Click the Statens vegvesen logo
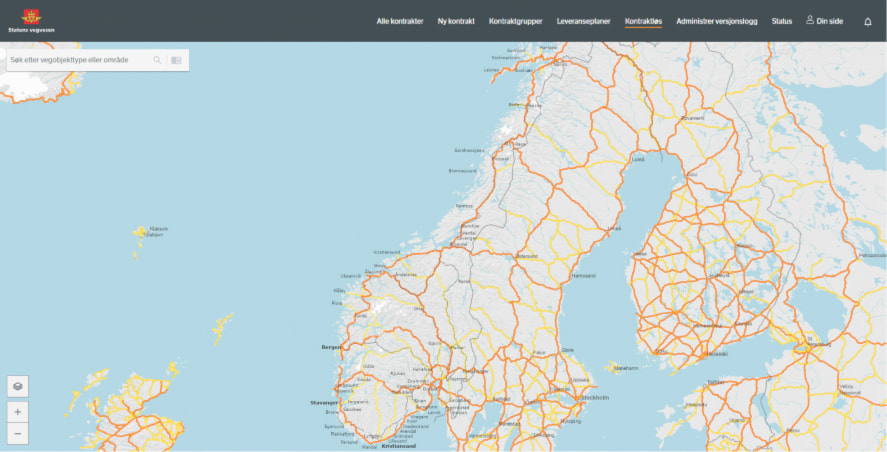 tap(31, 20)
